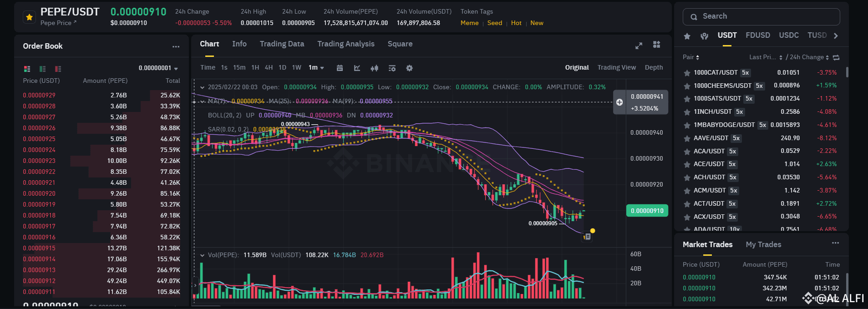
Task: Click the pairs list scrollbar
Action: 847,72
